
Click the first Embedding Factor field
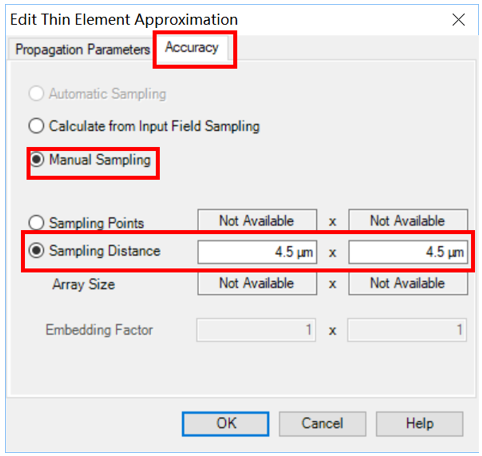pos(256,330)
